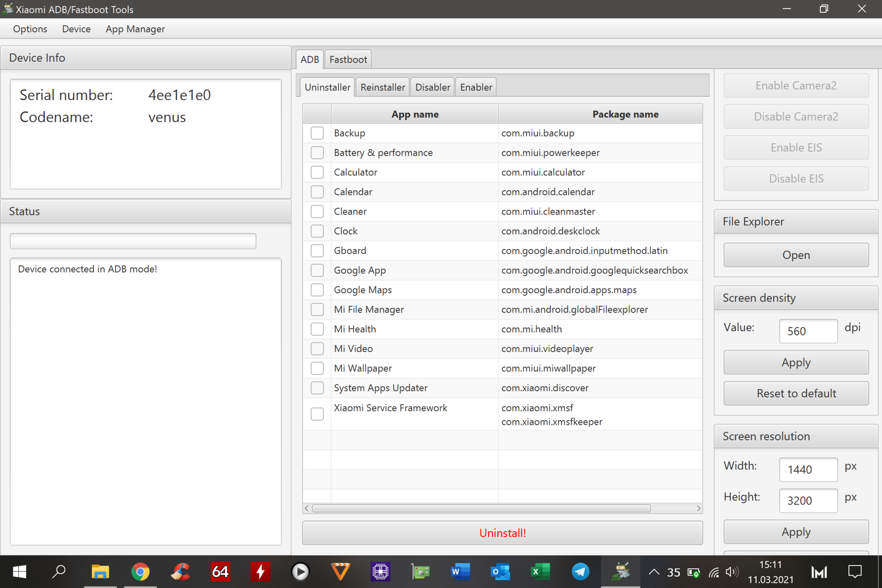This screenshot has width=882, height=588.
Task: Open the Device menu
Action: [x=76, y=29]
